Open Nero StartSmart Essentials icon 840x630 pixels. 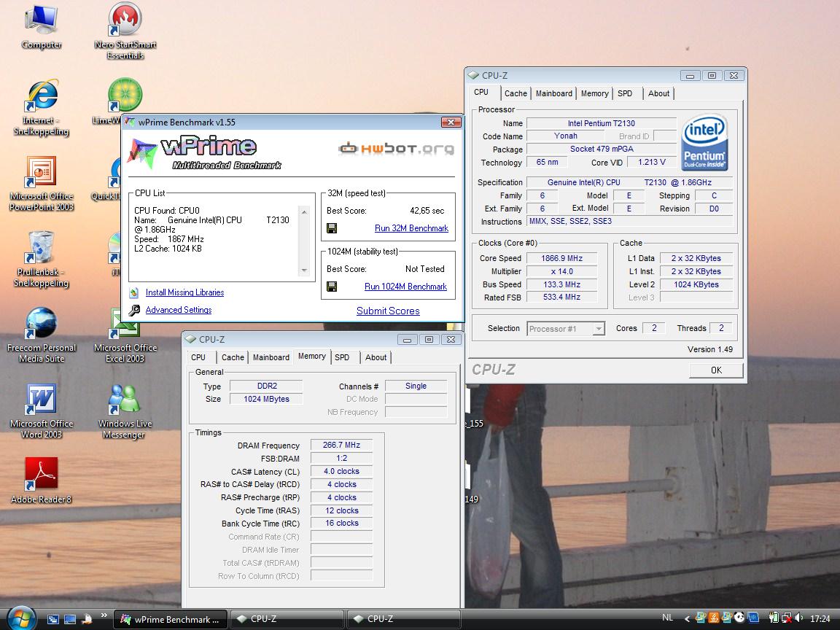125,30
